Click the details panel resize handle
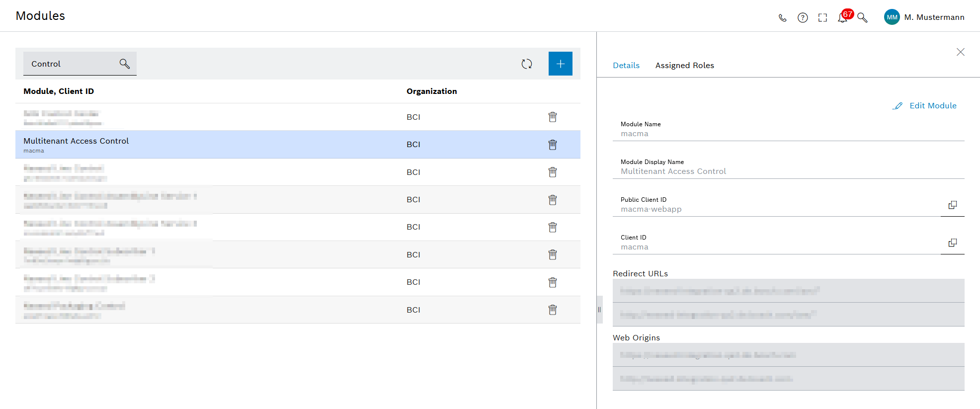 coord(599,310)
